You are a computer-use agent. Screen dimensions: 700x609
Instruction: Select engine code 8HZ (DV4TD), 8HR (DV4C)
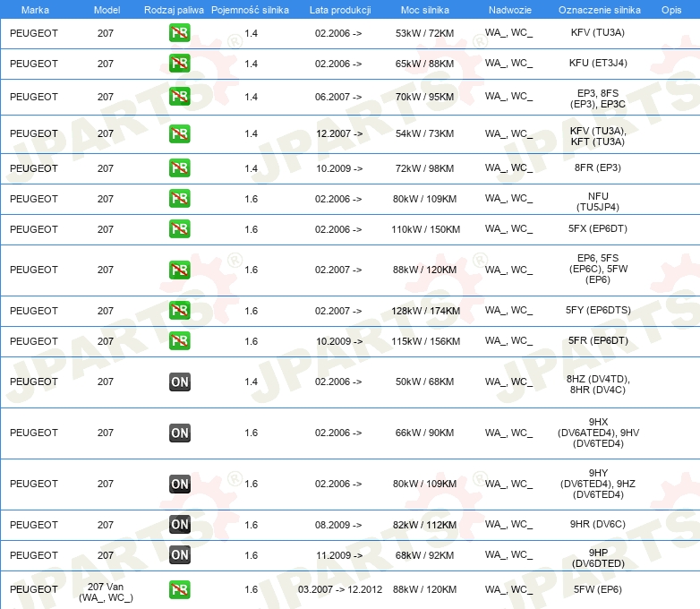coord(598,384)
